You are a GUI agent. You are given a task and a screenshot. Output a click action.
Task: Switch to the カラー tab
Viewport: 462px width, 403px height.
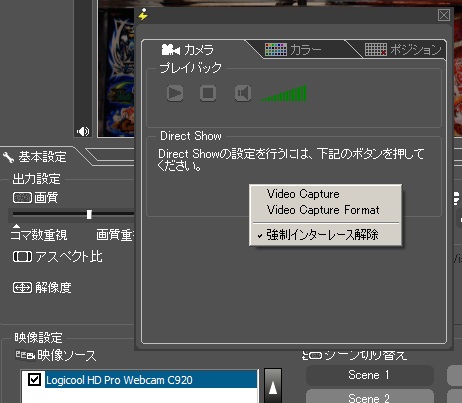(293, 50)
